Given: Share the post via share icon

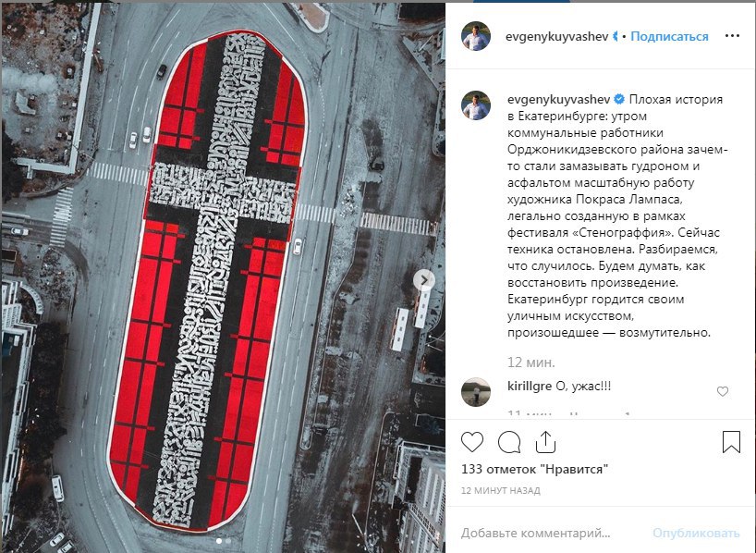Looking at the screenshot, I should [546, 441].
